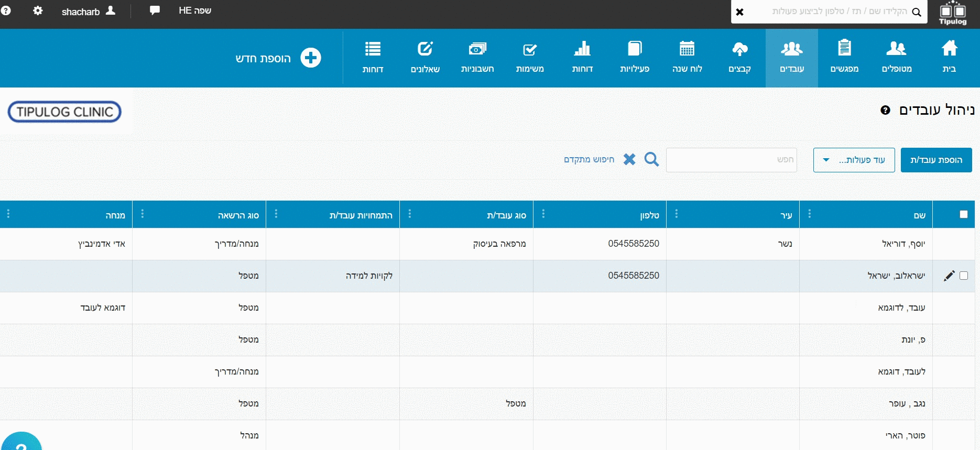Select employee לעובד, דוגמא

point(901,371)
